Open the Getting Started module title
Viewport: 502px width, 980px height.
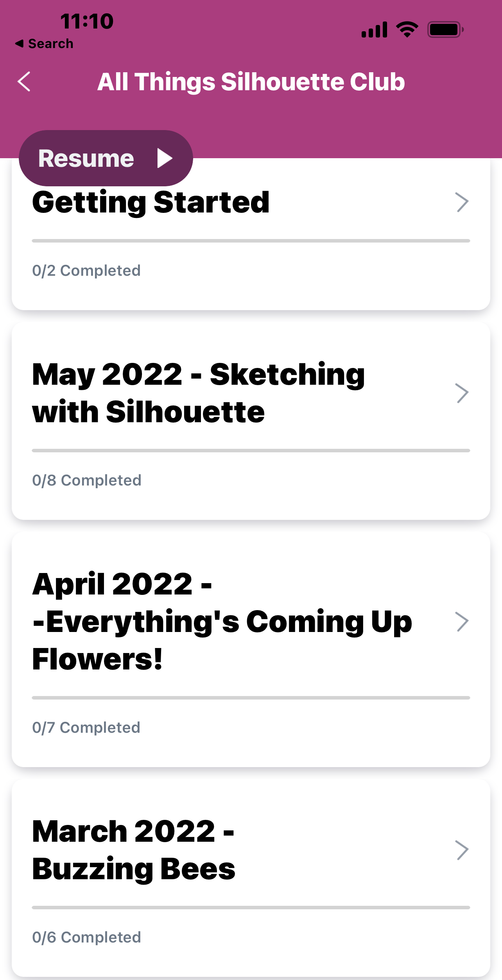tap(151, 202)
